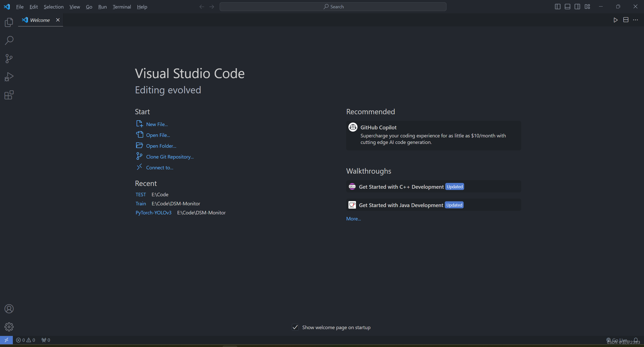Open the File menu
The height and width of the screenshot is (347, 644).
point(20,7)
